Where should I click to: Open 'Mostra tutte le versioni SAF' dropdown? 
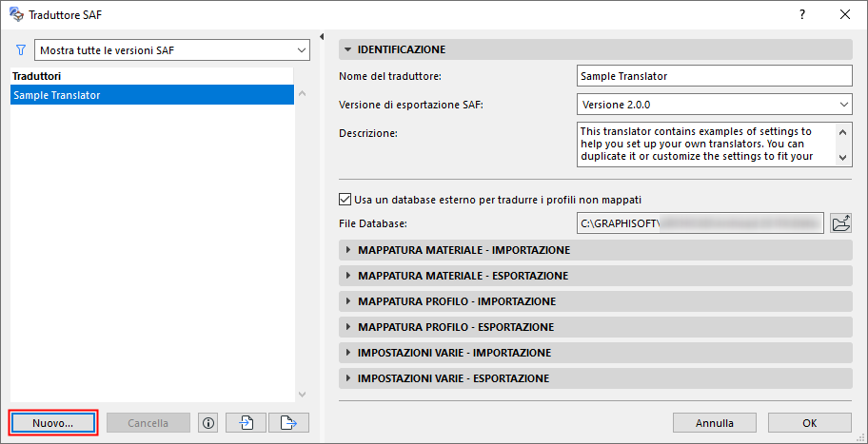click(x=172, y=50)
